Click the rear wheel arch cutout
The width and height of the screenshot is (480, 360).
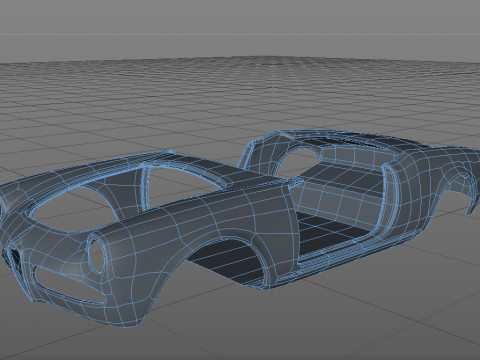tap(461, 192)
